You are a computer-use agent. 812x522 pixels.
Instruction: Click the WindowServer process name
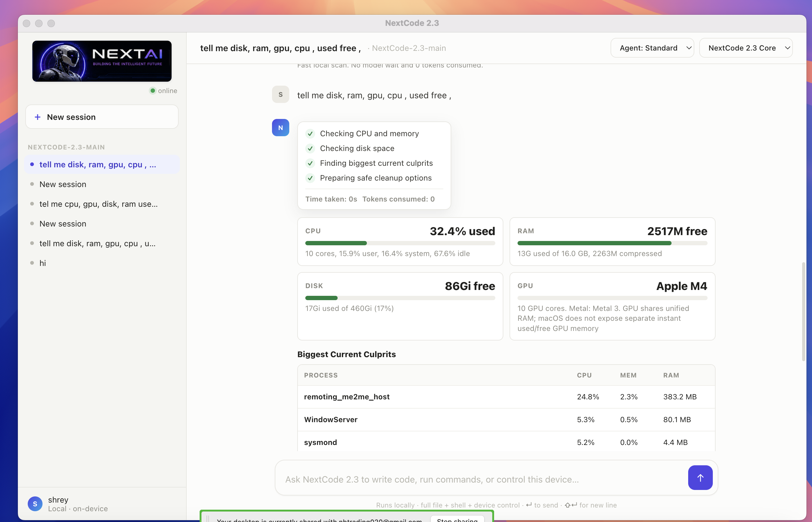[x=331, y=419]
